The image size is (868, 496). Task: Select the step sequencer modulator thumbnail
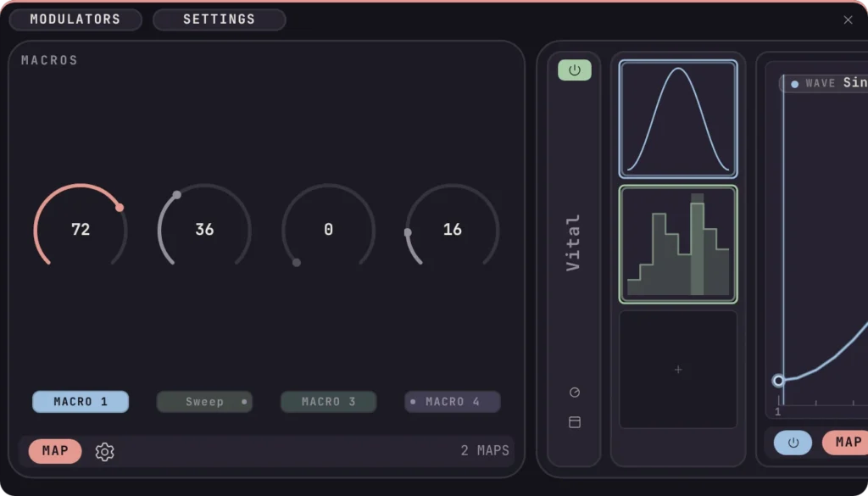[678, 244]
